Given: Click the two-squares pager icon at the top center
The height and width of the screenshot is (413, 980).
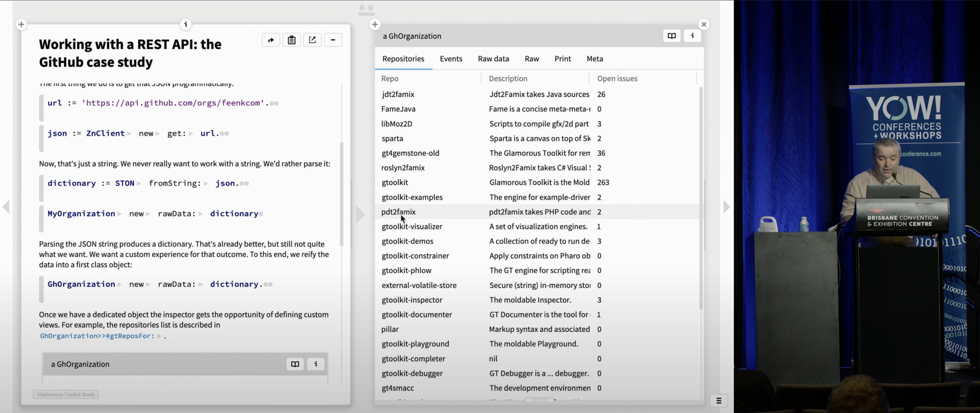Looking at the screenshot, I should click(366, 10).
